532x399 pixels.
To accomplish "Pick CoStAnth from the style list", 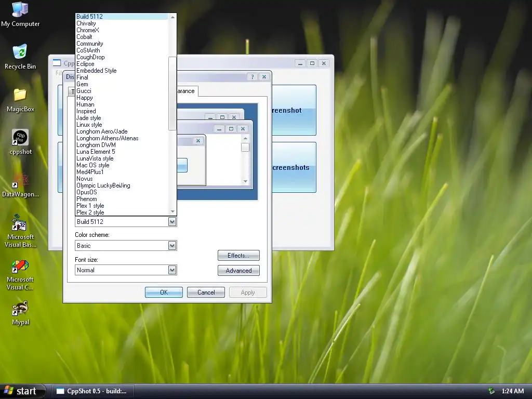I will pyautogui.click(x=122, y=50).
